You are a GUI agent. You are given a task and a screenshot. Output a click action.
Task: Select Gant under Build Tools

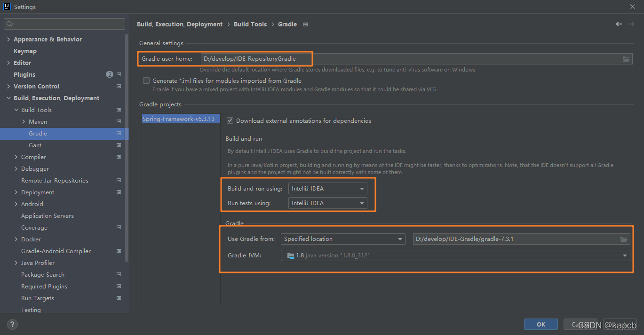[x=35, y=145]
